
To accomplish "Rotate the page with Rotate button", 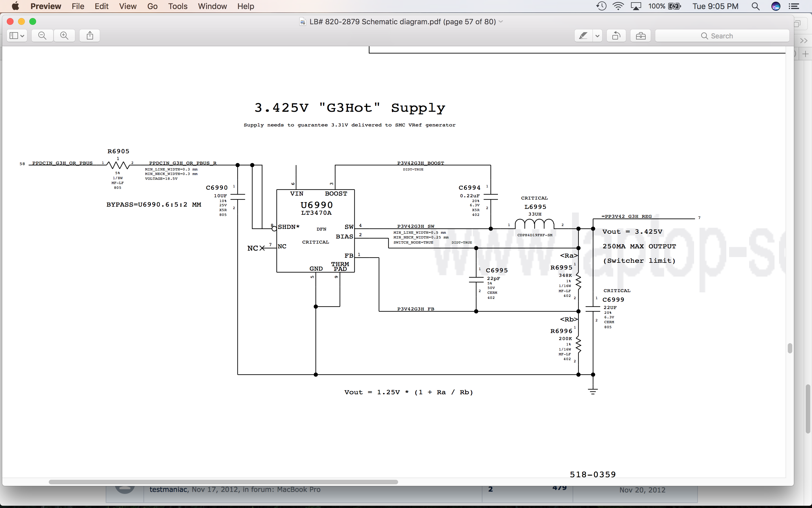I will pyautogui.click(x=616, y=36).
